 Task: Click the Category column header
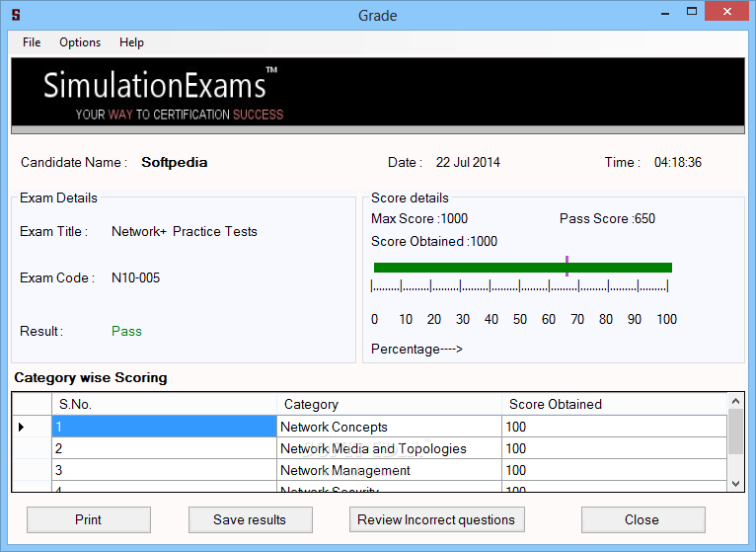[x=390, y=404]
